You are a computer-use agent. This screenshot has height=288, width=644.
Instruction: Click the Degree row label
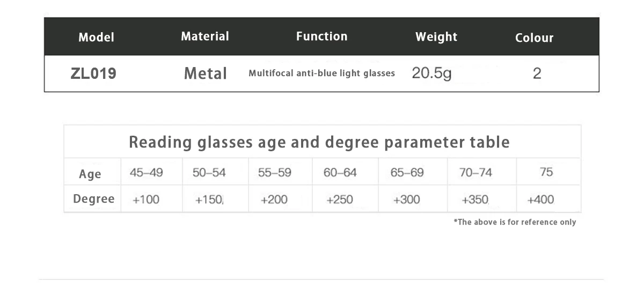tap(94, 199)
